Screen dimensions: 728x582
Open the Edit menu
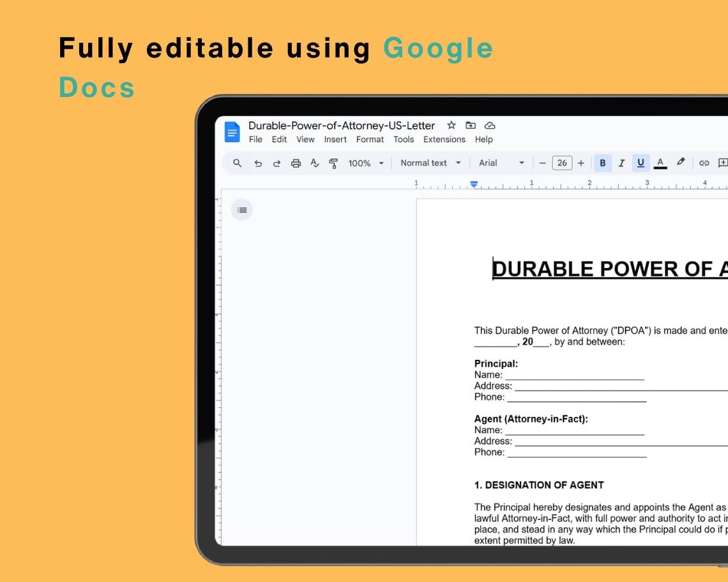point(279,139)
